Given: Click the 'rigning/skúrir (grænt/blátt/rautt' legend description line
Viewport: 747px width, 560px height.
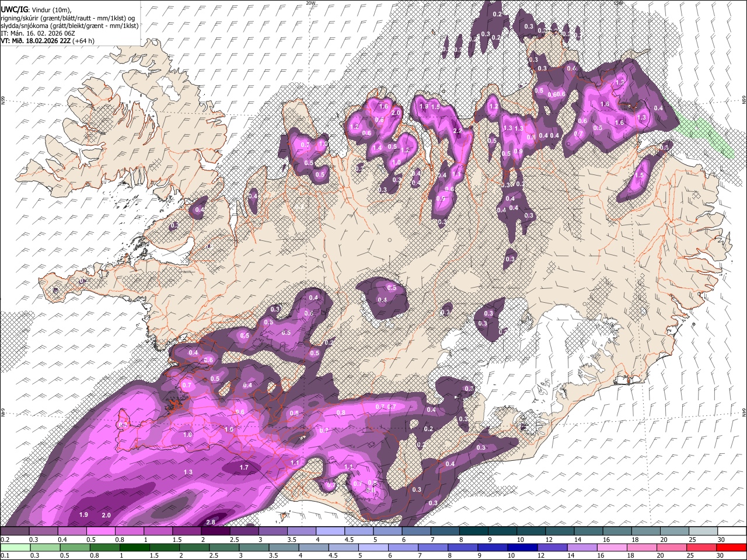Looking at the screenshot, I should click(x=68, y=17).
